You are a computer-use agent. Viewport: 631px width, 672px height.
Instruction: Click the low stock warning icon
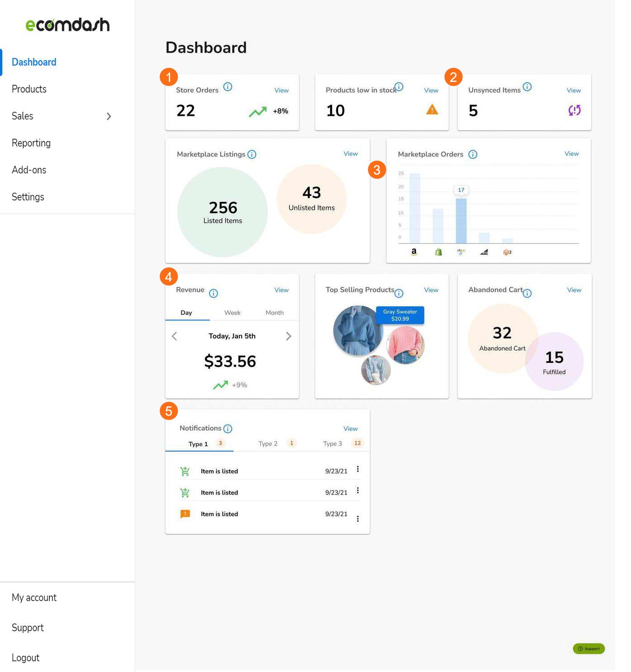[432, 110]
